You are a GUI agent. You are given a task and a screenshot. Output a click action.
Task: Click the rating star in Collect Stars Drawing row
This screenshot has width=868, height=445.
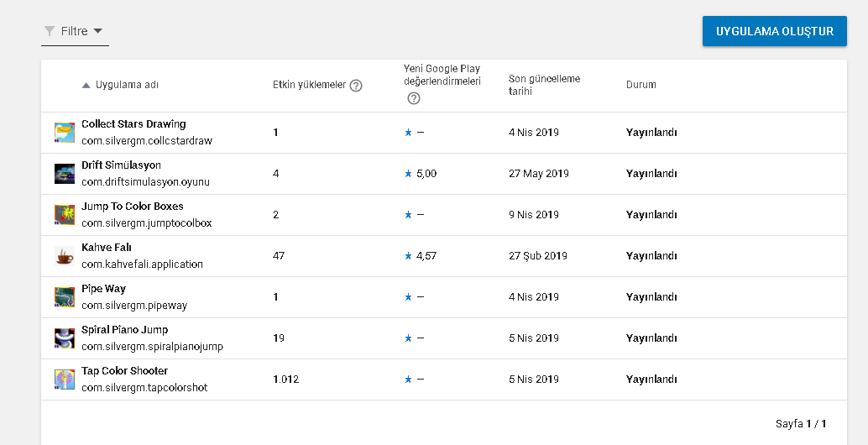click(408, 133)
